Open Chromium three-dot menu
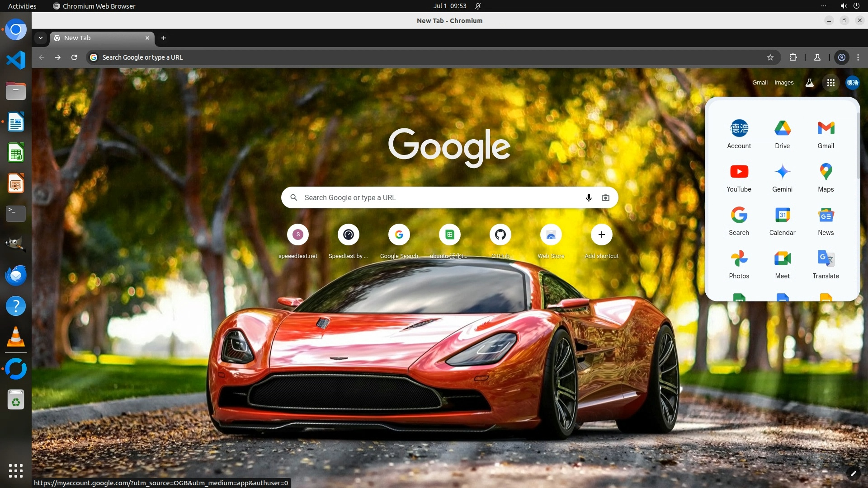Image resolution: width=868 pixels, height=488 pixels. (x=858, y=57)
